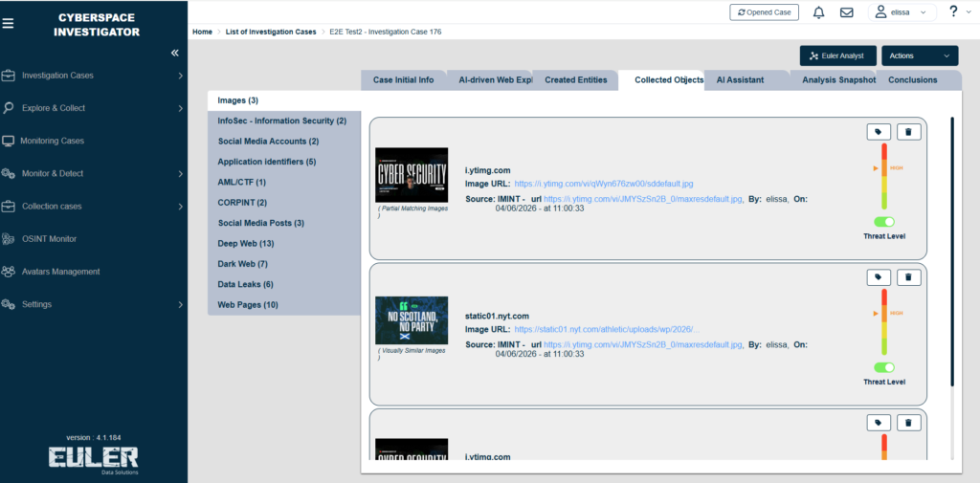980x483 pixels.
Task: Click the Monitor & Detect gears icon
Action: pos(8,174)
